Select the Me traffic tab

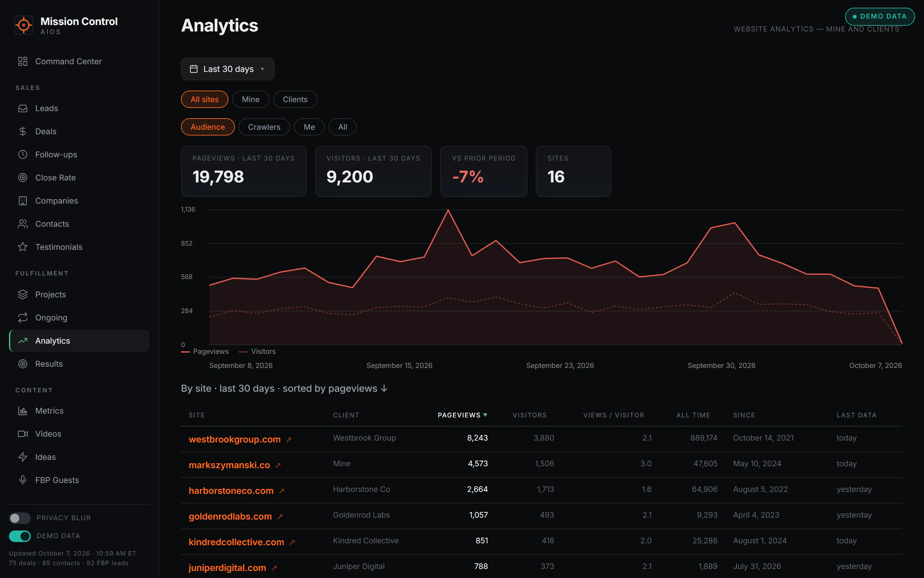click(309, 127)
